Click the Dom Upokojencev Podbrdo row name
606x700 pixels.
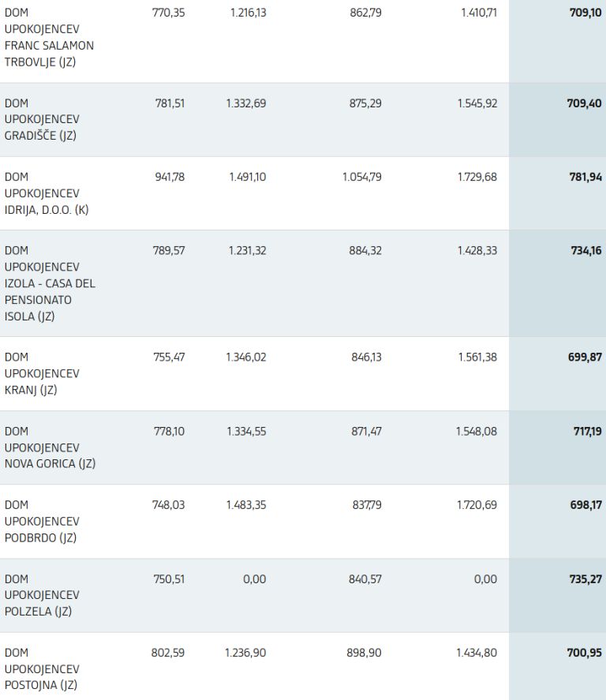[x=43, y=521]
